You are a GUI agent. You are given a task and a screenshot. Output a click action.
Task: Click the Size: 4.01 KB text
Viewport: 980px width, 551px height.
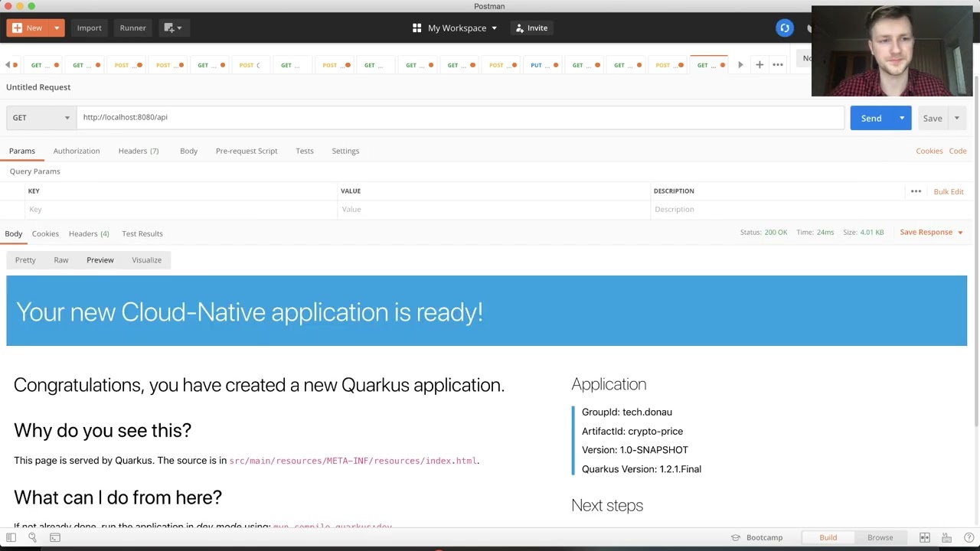click(x=863, y=232)
